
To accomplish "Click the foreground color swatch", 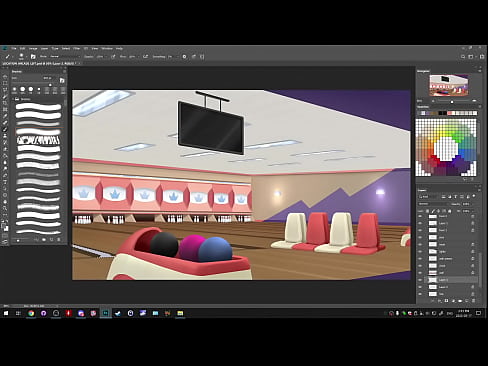I will point(4,226).
